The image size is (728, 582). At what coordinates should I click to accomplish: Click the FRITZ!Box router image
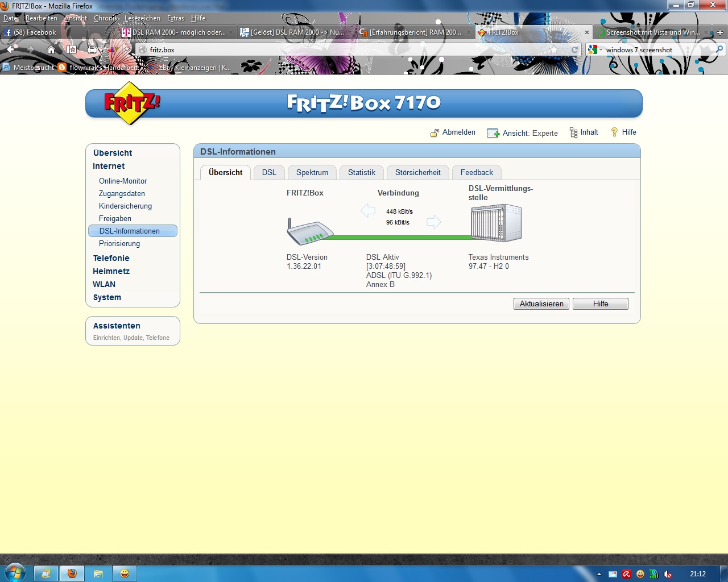point(310,231)
